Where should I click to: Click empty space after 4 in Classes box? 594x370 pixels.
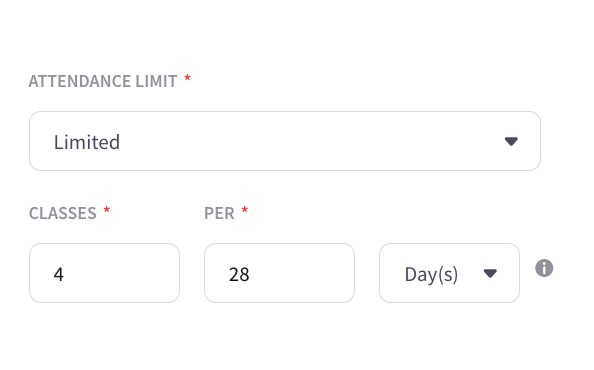[121, 273]
